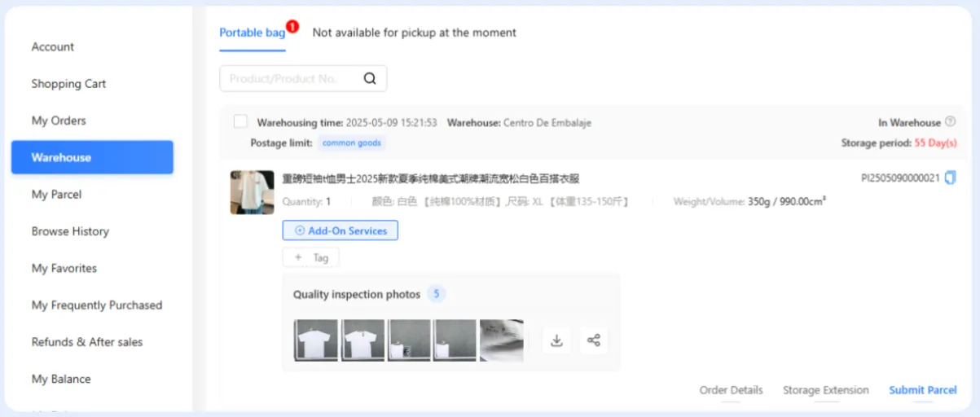Click the plus icon on Add-On Services
980x417 pixels.
click(x=300, y=231)
